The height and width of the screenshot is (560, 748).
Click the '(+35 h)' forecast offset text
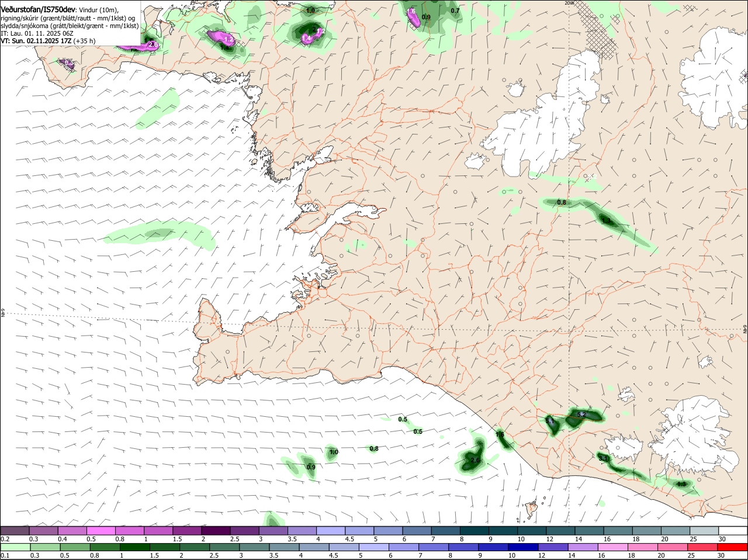[85, 41]
